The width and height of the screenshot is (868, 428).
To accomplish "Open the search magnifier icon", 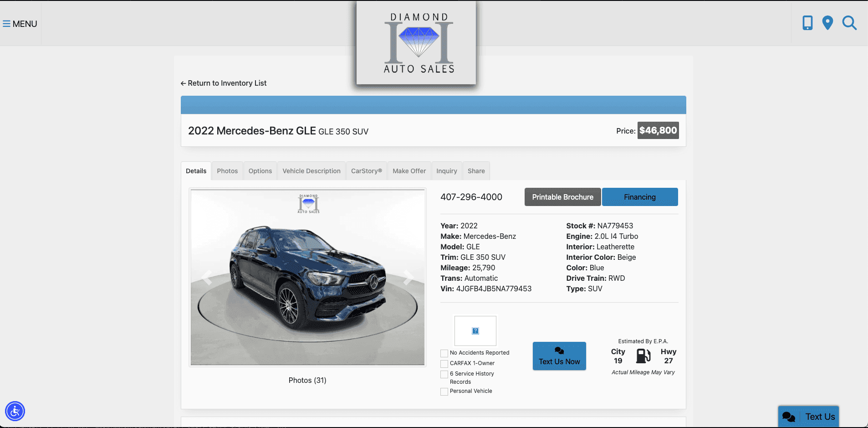I will (849, 23).
